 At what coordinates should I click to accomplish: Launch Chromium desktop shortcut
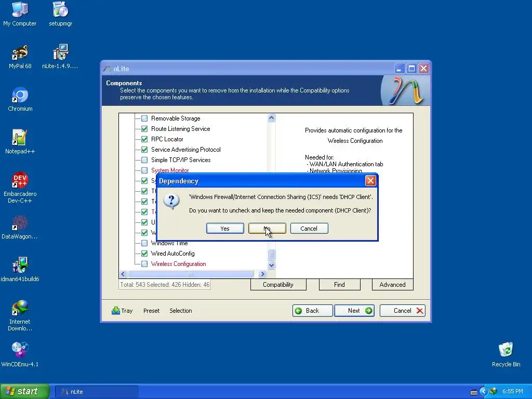click(x=20, y=99)
